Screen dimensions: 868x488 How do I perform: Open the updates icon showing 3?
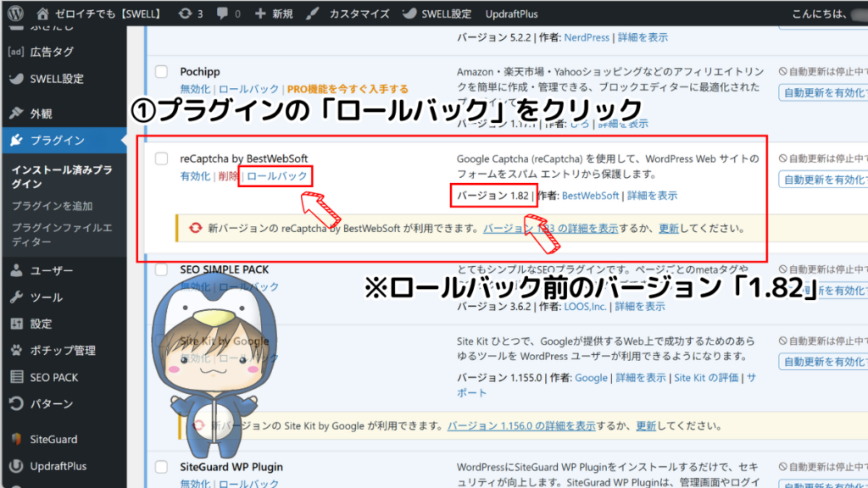point(185,14)
